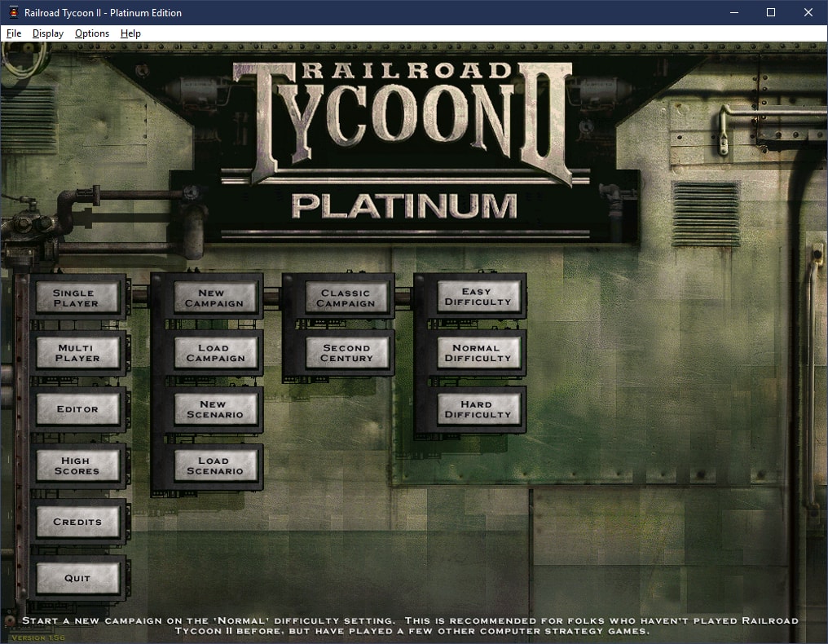This screenshot has width=828, height=644.
Task: Open the File menu
Action: (x=14, y=33)
